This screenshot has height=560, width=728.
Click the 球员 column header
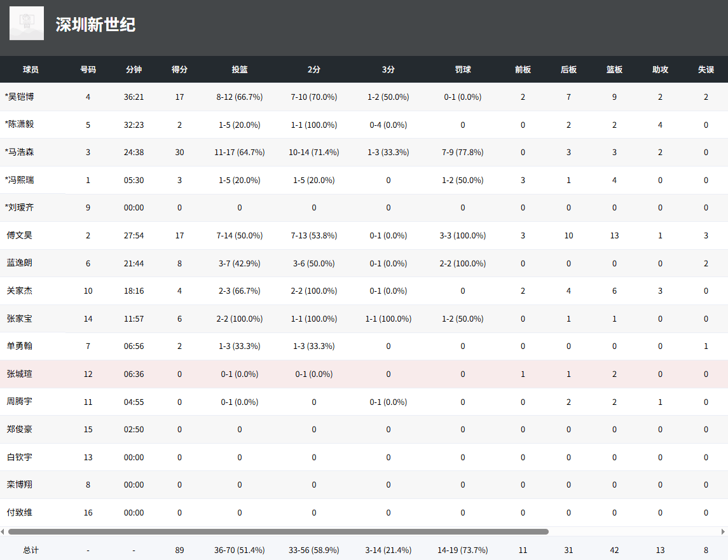tap(31, 70)
